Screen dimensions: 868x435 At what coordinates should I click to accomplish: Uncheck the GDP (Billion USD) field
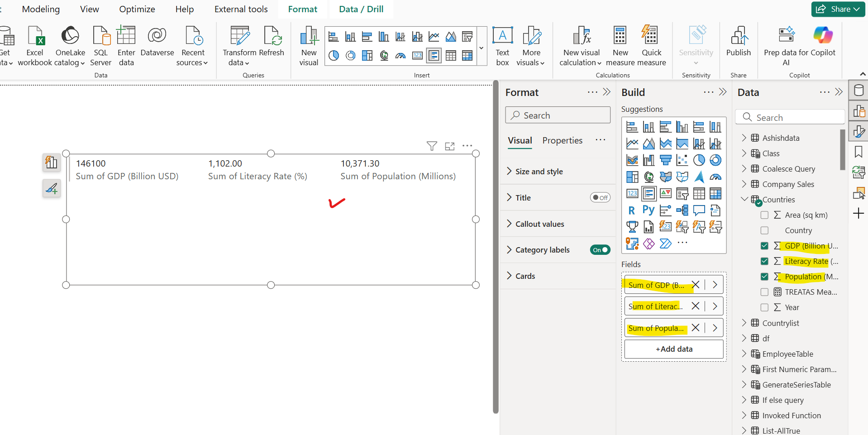point(764,246)
